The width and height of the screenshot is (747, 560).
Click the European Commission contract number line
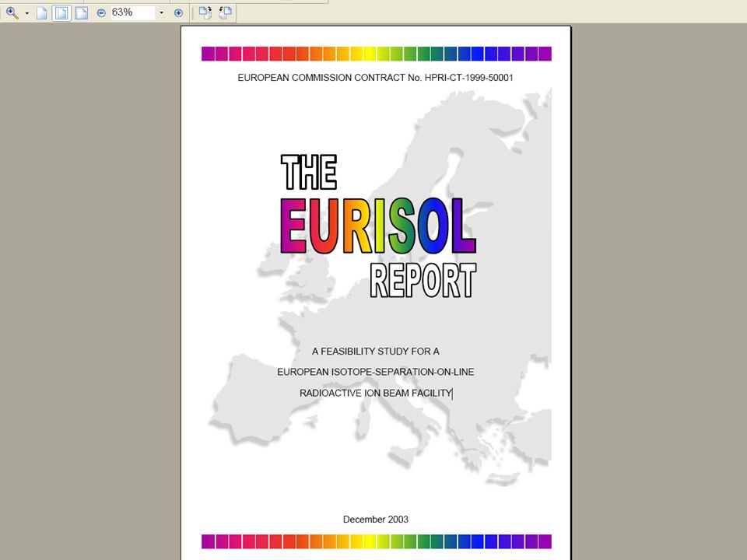375,78
